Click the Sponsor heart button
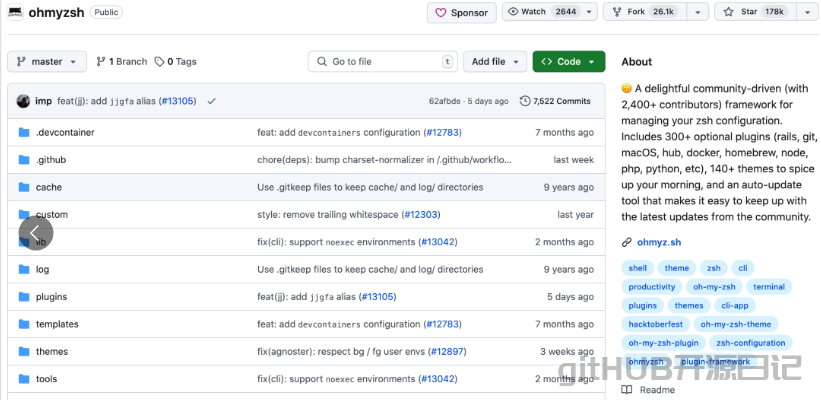This screenshot has width=821, height=400. [x=462, y=13]
